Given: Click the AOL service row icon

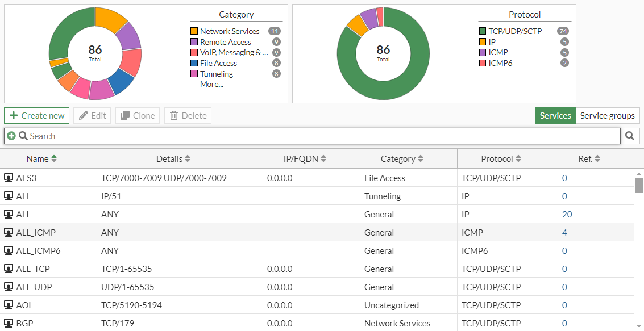Looking at the screenshot, I should tap(9, 305).
